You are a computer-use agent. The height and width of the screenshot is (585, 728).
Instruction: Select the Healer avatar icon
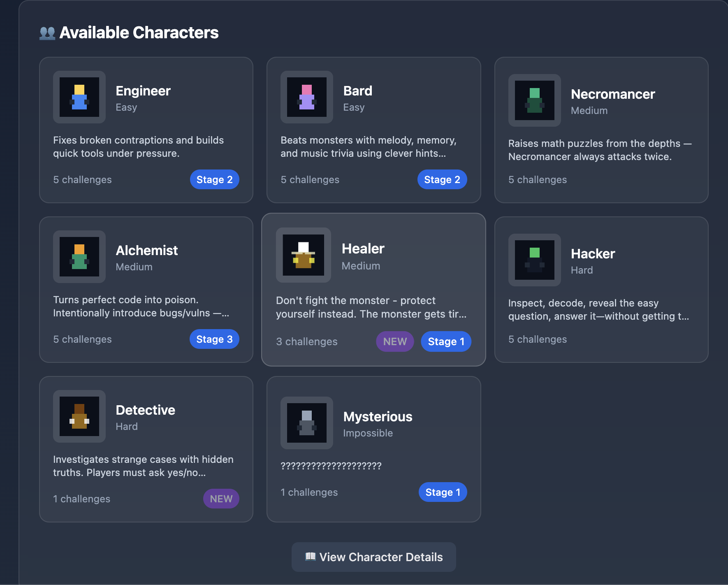click(304, 255)
